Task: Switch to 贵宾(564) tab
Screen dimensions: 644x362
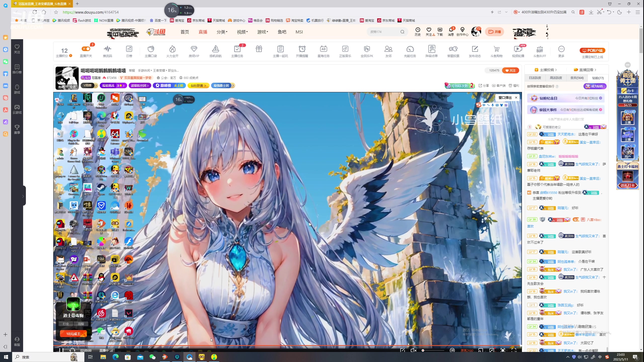Action: pyautogui.click(x=577, y=78)
